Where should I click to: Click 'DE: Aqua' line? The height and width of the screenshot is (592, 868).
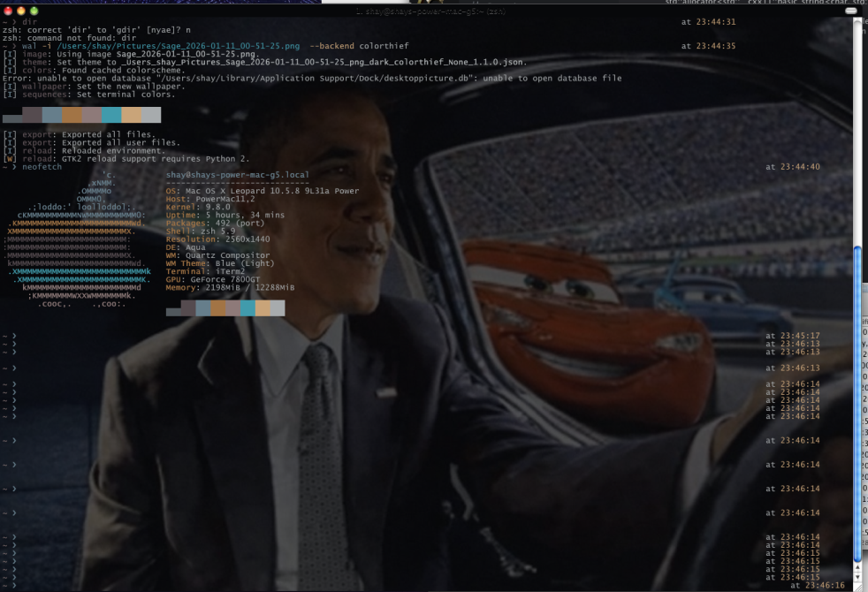click(x=186, y=247)
